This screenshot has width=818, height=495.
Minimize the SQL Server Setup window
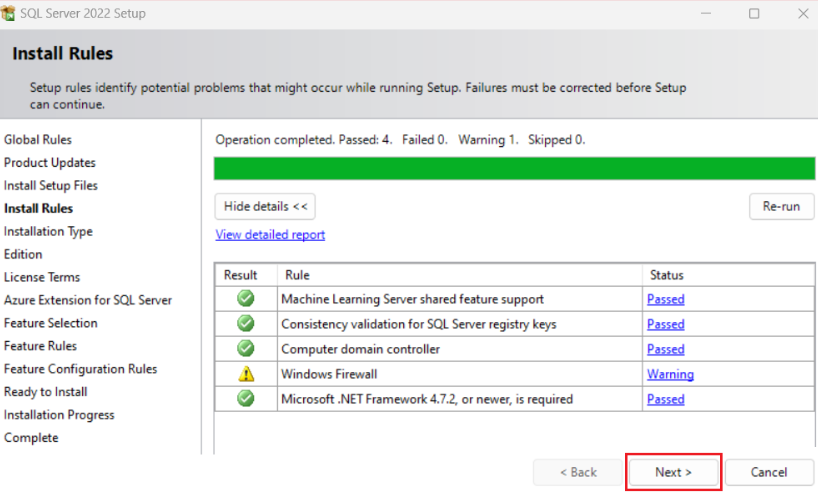(706, 14)
